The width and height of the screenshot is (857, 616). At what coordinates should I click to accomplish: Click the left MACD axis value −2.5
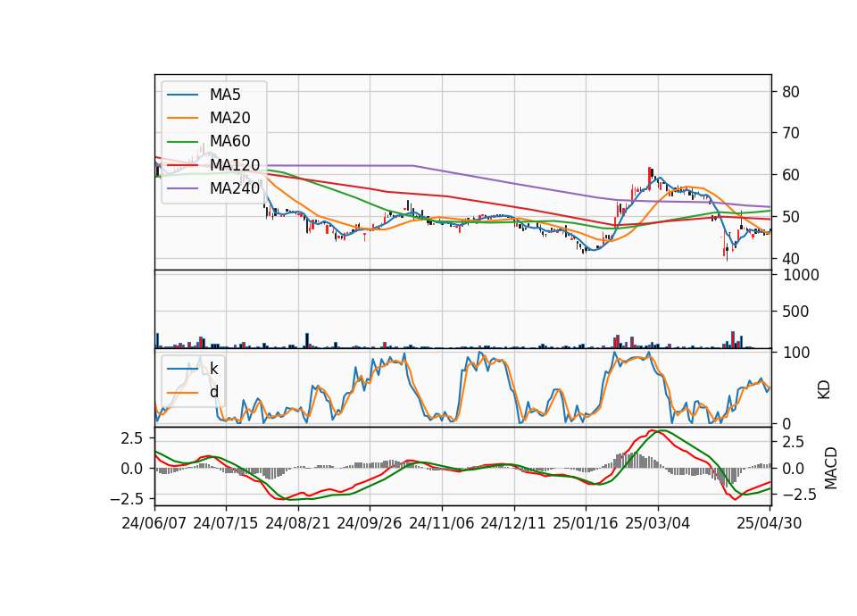pos(126,498)
